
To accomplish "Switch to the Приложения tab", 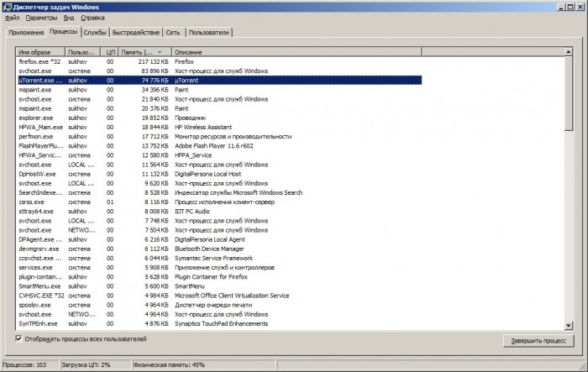I will point(26,33).
